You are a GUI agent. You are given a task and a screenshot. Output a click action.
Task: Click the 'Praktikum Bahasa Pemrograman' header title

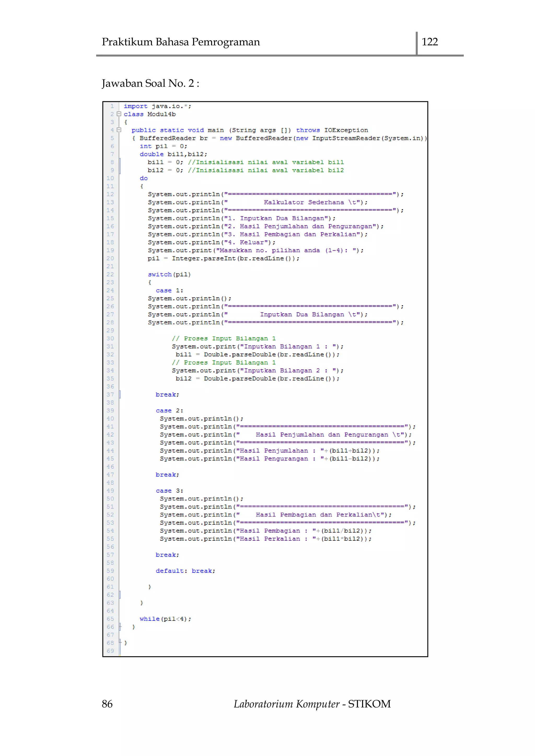click(x=181, y=42)
